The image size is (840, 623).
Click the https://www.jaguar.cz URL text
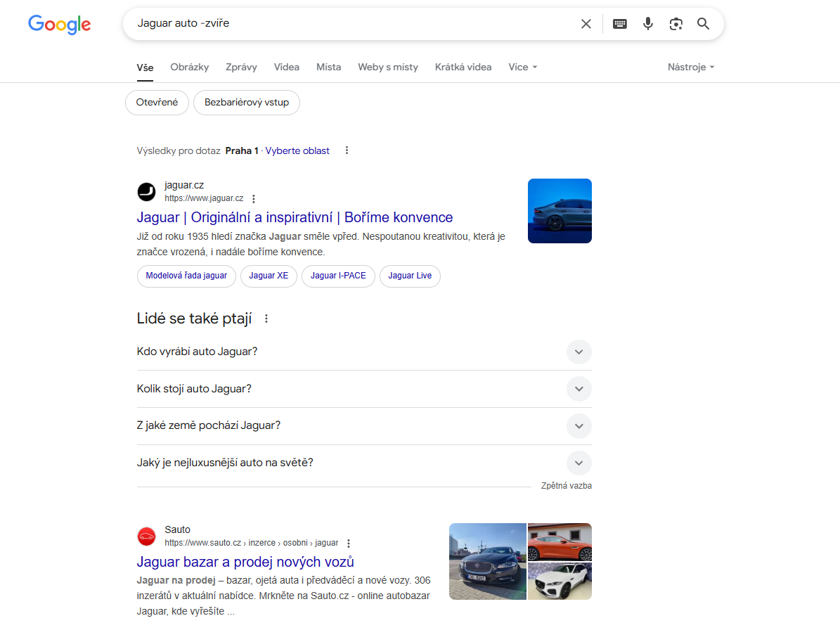click(x=204, y=198)
